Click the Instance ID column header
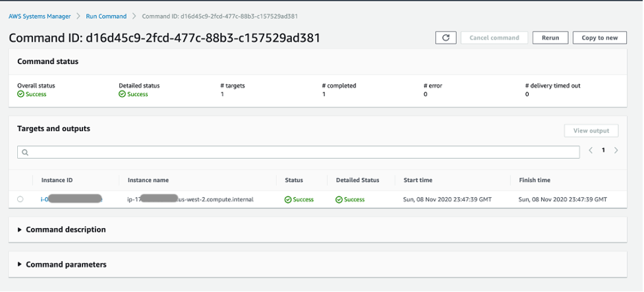Viewport: 644px width, 292px height. (x=57, y=181)
